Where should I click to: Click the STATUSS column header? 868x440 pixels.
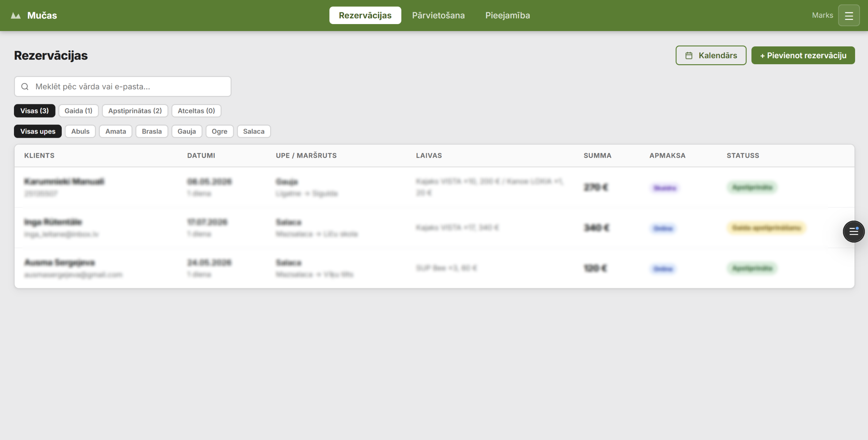tap(743, 156)
